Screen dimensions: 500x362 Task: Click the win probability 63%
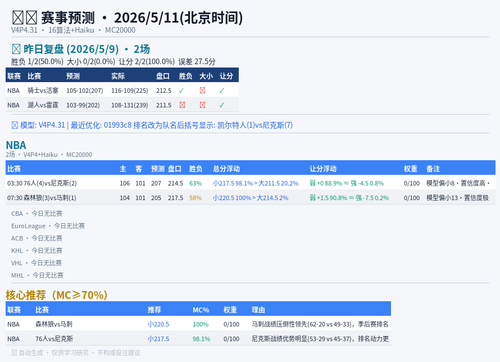pos(195,183)
